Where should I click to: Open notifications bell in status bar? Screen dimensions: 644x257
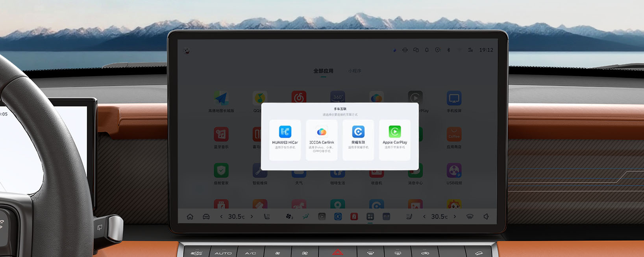[427, 50]
